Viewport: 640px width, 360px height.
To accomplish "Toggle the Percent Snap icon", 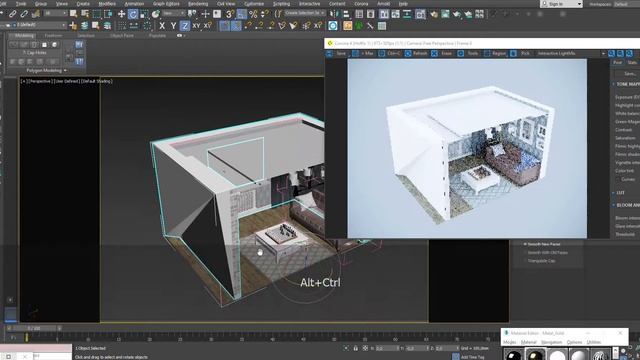I will click(253, 14).
